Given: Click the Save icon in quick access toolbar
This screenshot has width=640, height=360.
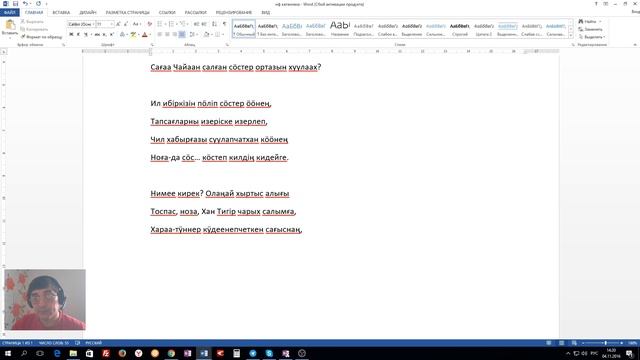Looking at the screenshot, I should click(x=15, y=4).
